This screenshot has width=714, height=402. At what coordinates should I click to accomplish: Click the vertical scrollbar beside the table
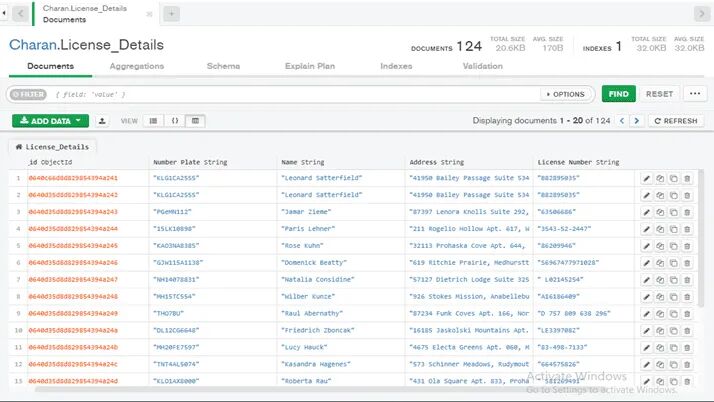701,237
